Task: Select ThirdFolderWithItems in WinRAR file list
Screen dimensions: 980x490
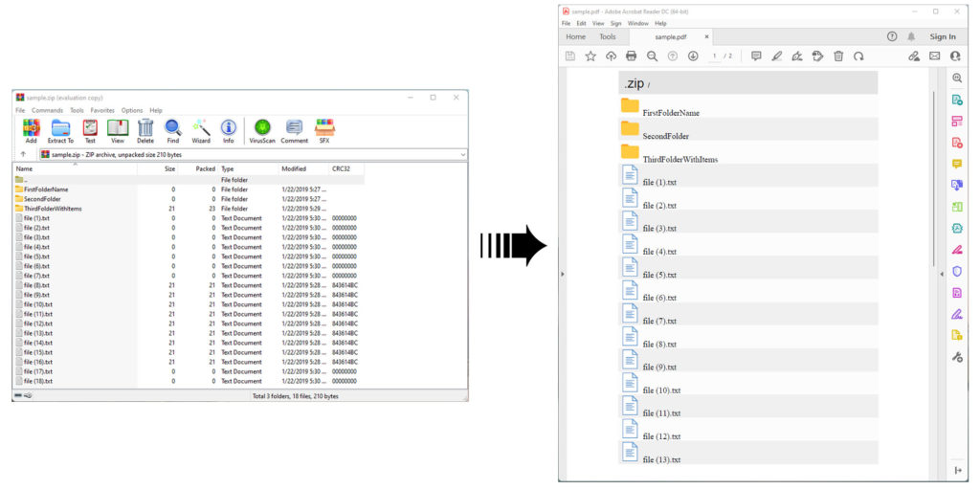Action: (53, 209)
